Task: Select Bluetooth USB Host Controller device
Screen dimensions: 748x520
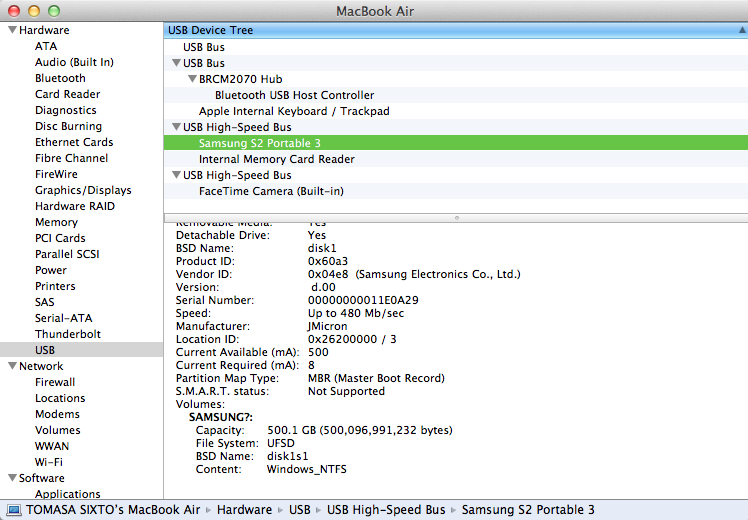Action: point(456,95)
